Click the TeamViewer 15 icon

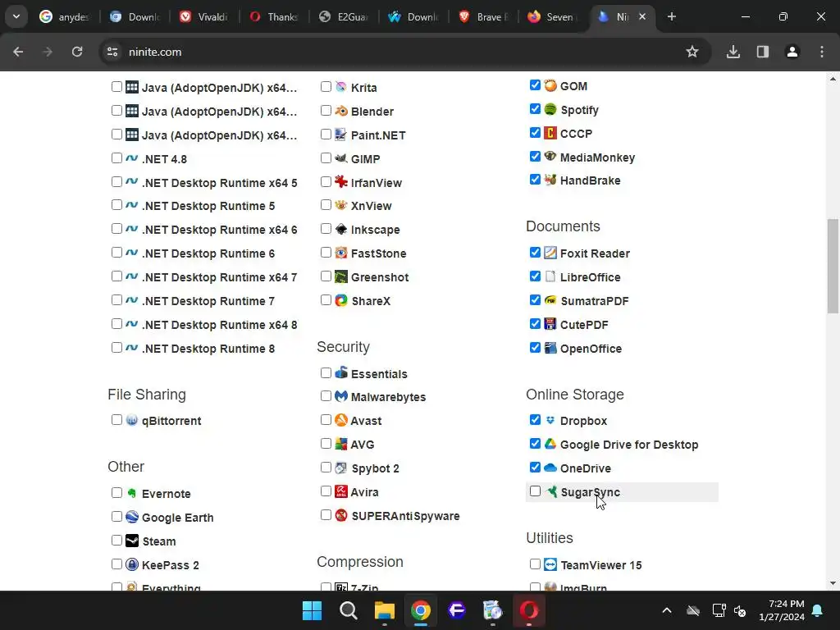pos(550,564)
